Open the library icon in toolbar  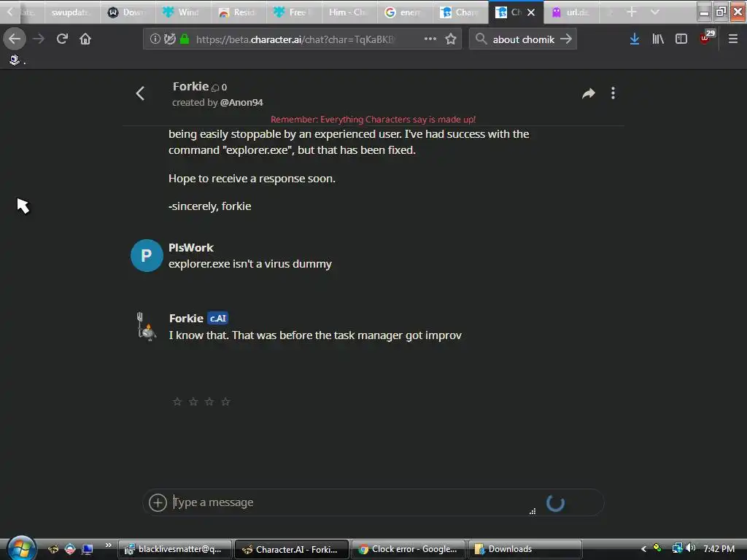coord(658,39)
